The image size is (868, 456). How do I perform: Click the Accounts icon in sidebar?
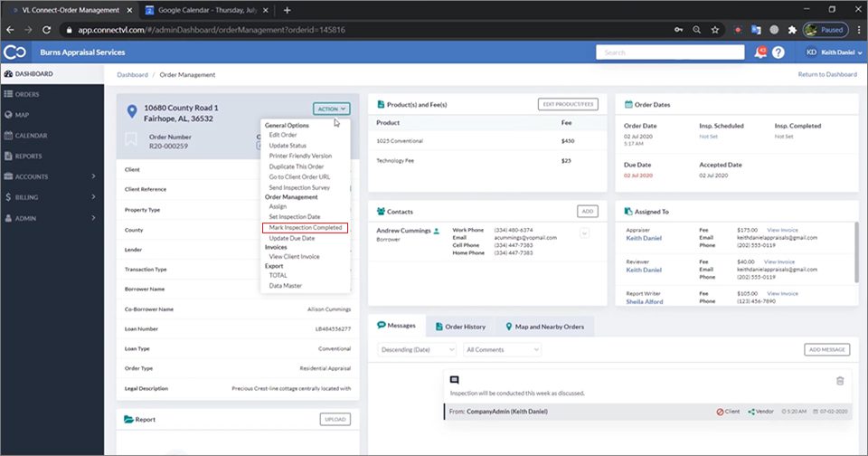(8, 176)
